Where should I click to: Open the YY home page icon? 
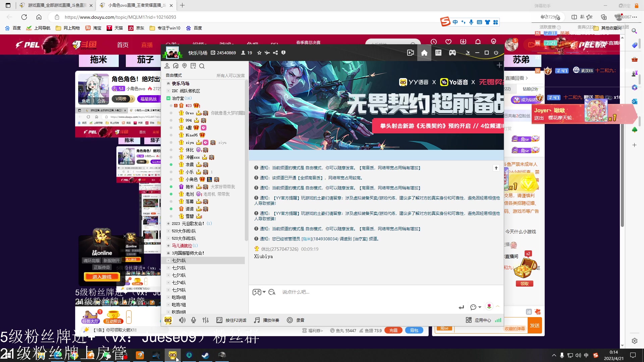click(424, 53)
